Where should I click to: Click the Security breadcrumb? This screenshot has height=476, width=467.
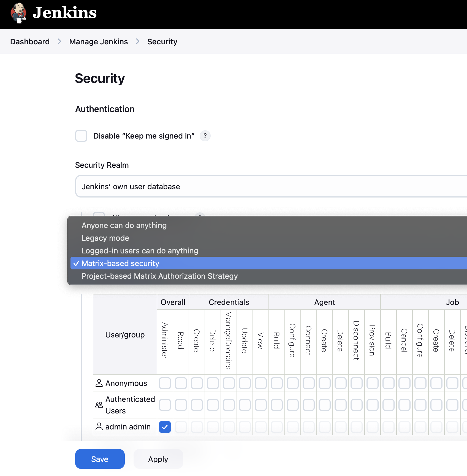point(162,42)
